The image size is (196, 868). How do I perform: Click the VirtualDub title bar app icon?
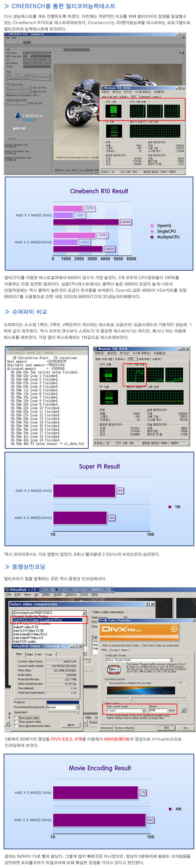click(x=7, y=590)
